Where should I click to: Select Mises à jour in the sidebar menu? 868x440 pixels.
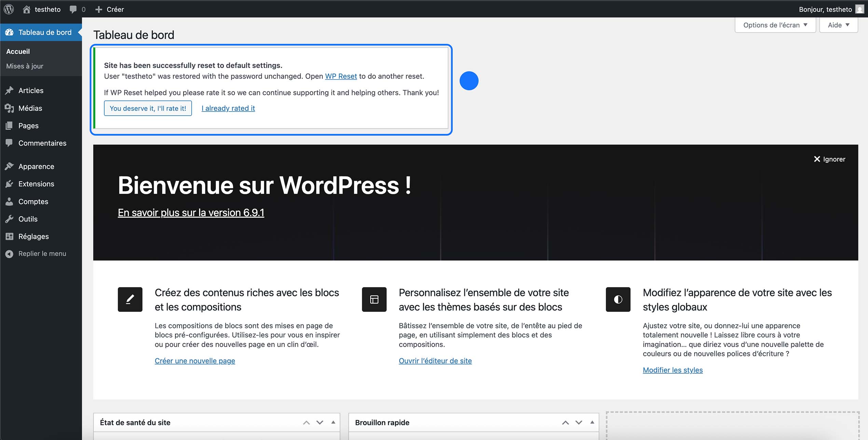tap(24, 66)
